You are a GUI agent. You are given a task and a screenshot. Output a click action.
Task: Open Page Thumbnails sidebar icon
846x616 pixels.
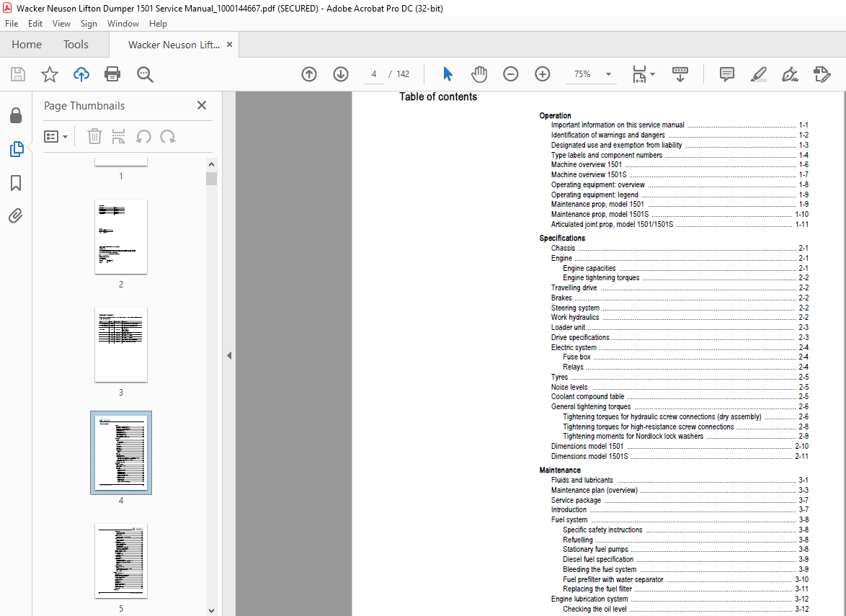pyautogui.click(x=16, y=149)
